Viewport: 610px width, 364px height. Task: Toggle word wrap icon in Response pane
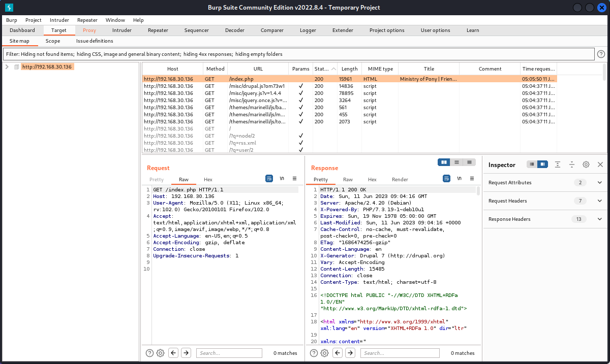pos(446,179)
